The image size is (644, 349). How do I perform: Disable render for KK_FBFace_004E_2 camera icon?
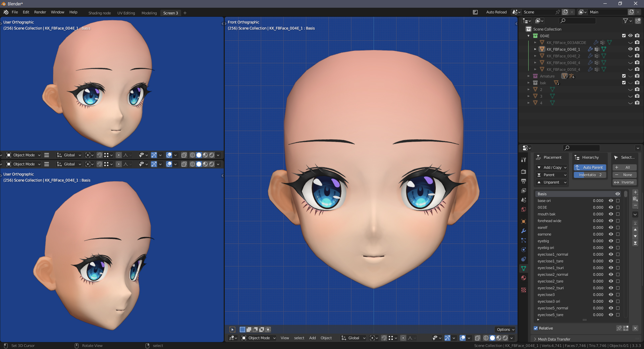(x=637, y=56)
